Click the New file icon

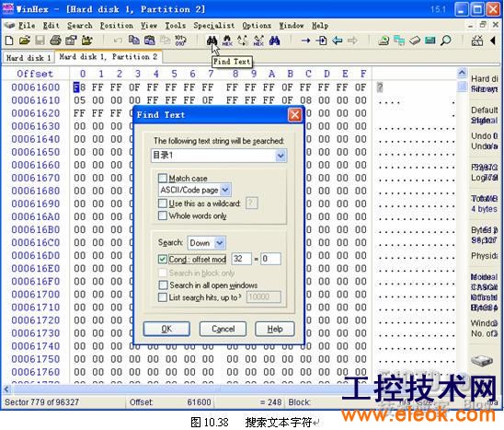[x=9, y=41]
